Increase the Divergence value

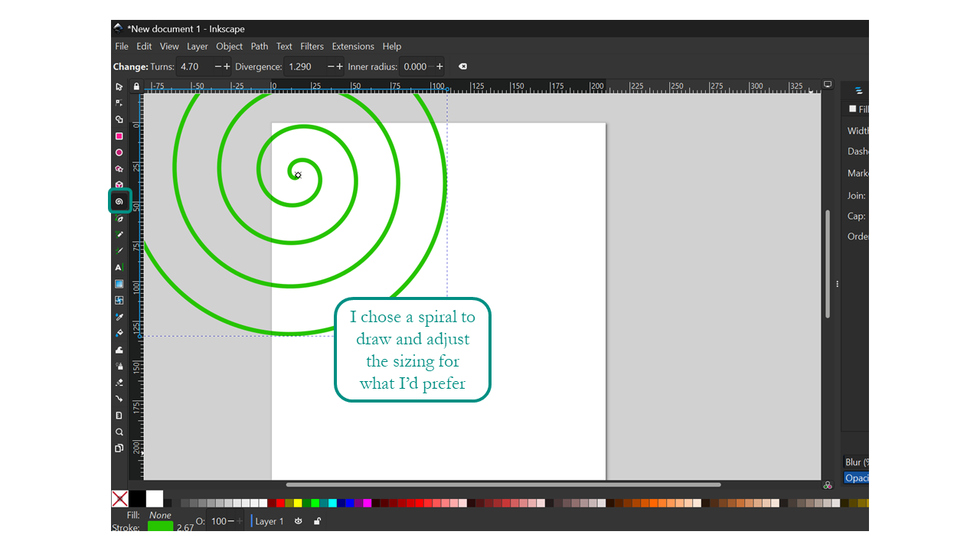340,67
